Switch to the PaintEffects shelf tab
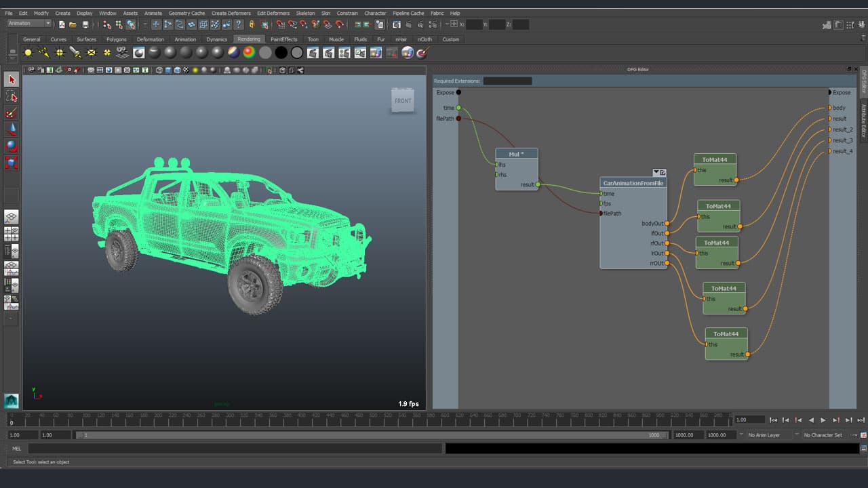868x488 pixels. [284, 39]
